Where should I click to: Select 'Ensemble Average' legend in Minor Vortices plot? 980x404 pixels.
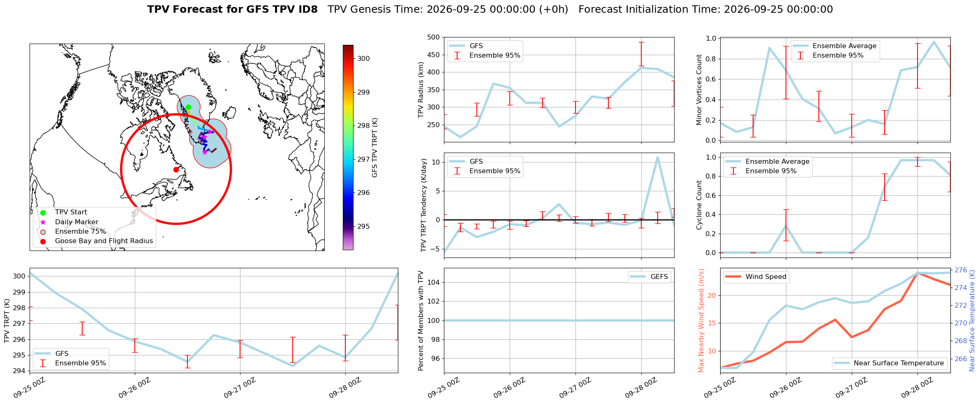tap(835, 46)
